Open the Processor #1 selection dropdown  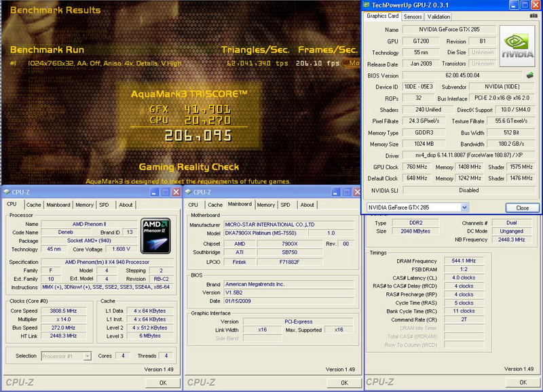[88, 356]
